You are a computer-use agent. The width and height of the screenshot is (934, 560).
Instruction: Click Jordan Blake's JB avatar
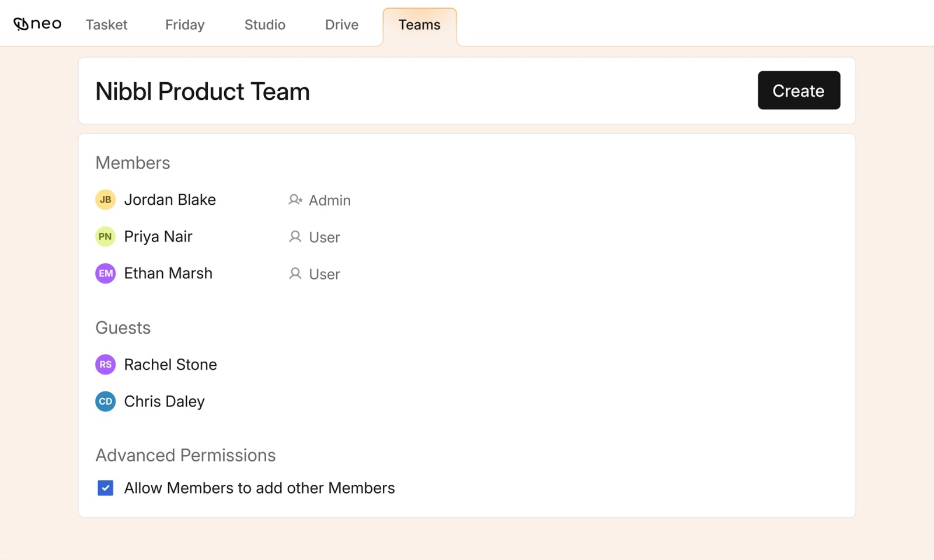[x=105, y=199]
